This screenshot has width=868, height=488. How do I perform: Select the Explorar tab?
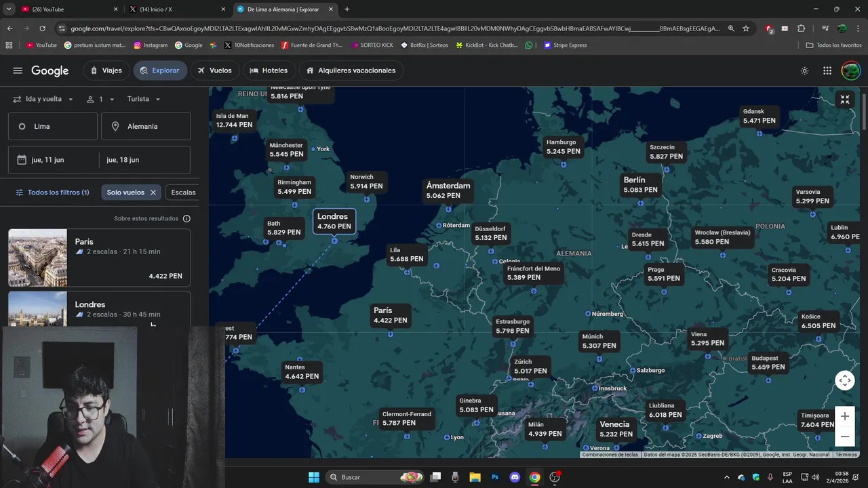(x=160, y=70)
